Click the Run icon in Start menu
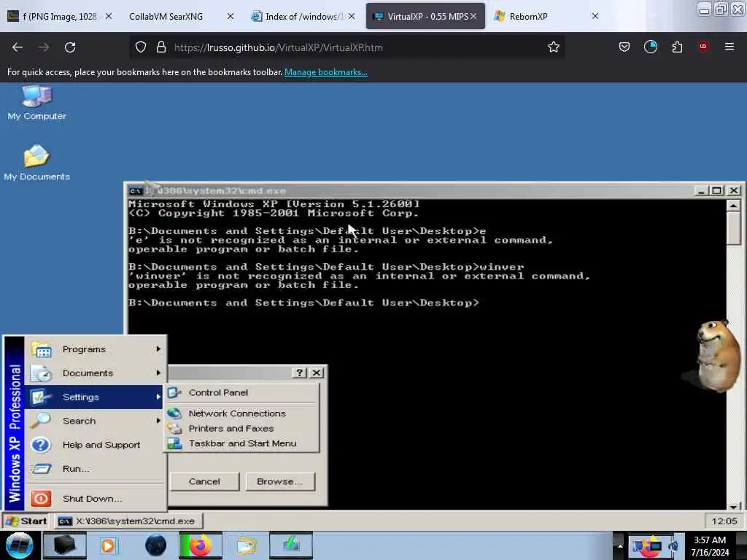This screenshot has width=747, height=560. 41,469
